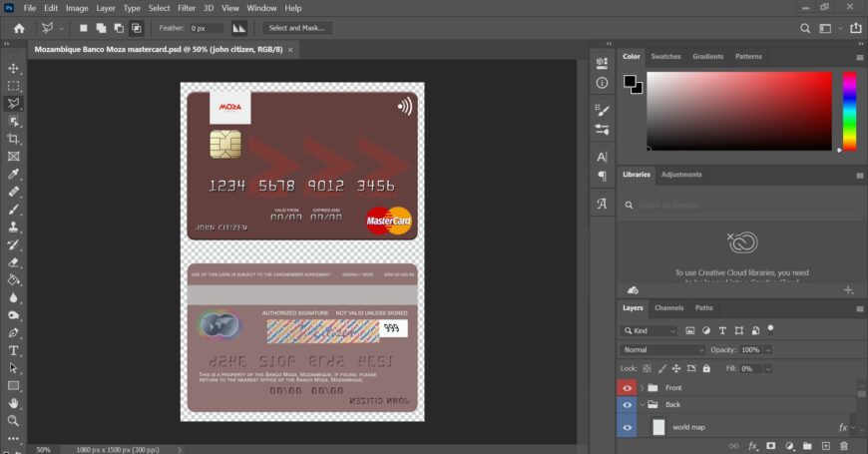
Task: Add a layer mask from Layers panel
Action: (770, 446)
